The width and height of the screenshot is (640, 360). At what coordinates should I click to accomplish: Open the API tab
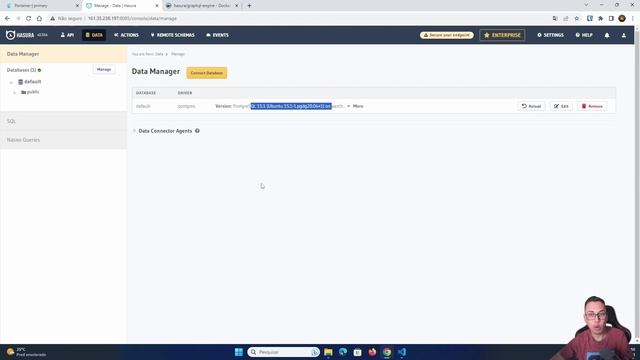[x=67, y=35]
